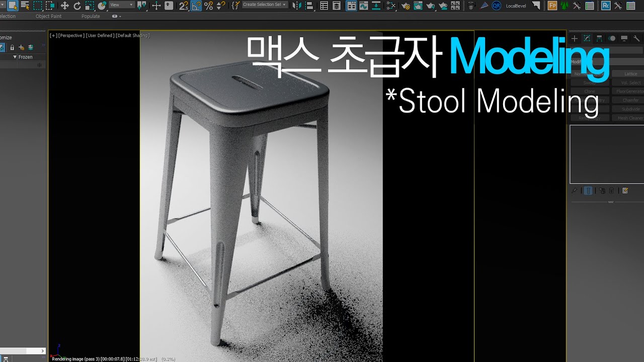Activate the Select and Place tool
Screen dimensions: 644x362
coord(102,6)
